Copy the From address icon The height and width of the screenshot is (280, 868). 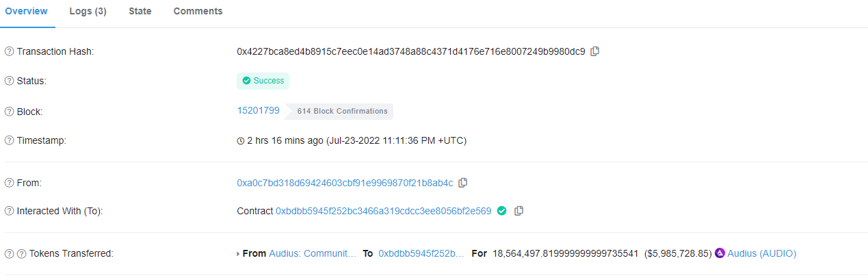click(463, 183)
